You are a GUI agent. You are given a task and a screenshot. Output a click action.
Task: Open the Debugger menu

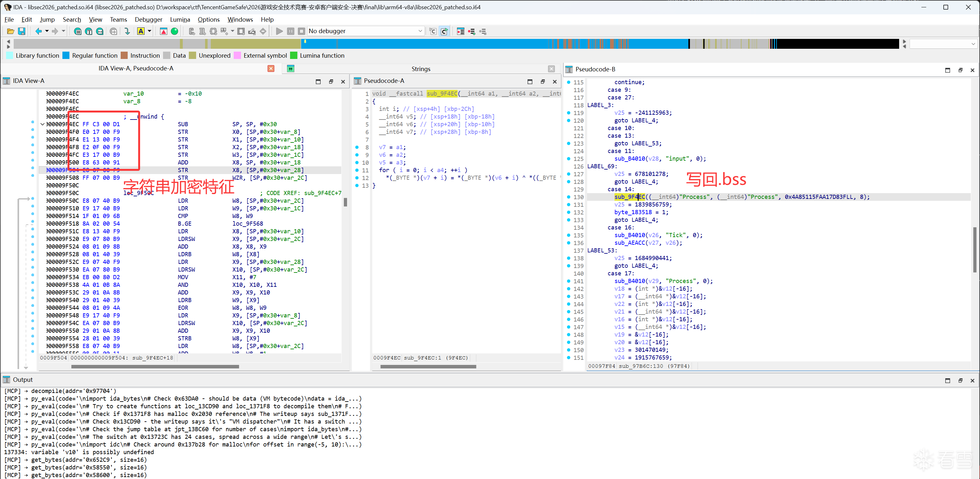pos(148,19)
